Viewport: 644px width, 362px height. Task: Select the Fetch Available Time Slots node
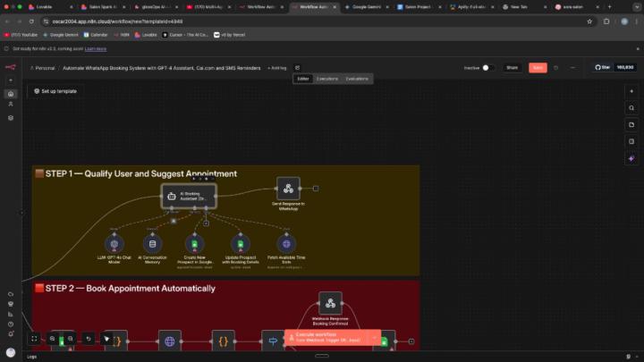(x=287, y=243)
